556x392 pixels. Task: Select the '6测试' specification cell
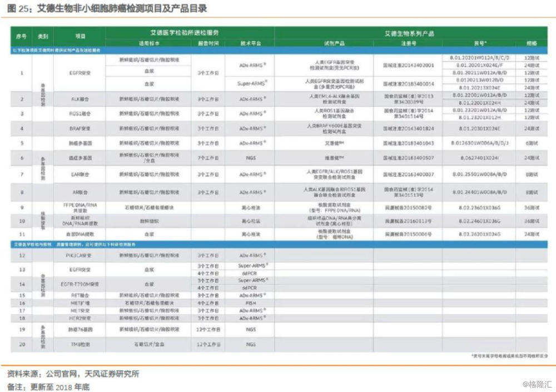click(532, 143)
